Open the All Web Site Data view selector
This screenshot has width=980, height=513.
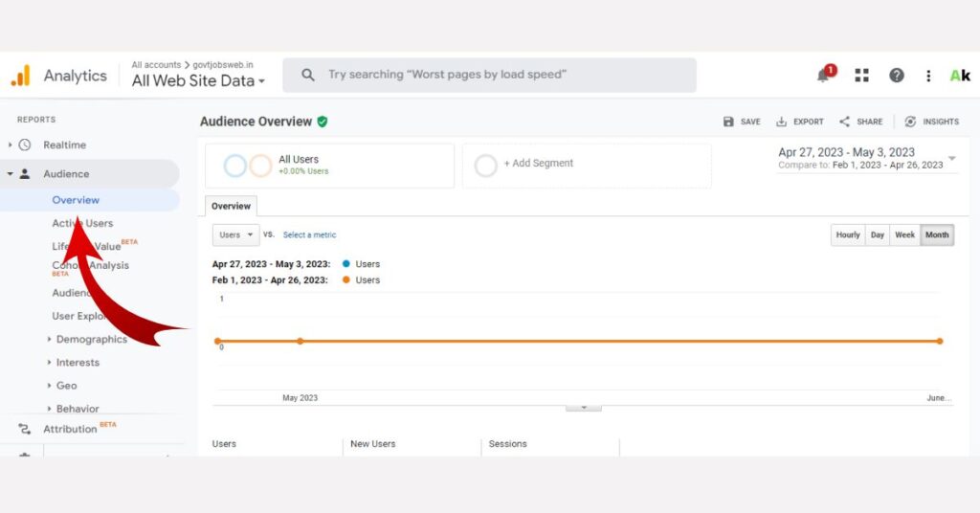pos(198,80)
